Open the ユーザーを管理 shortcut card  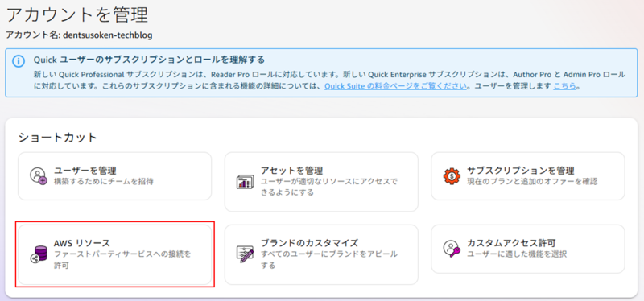(114, 175)
